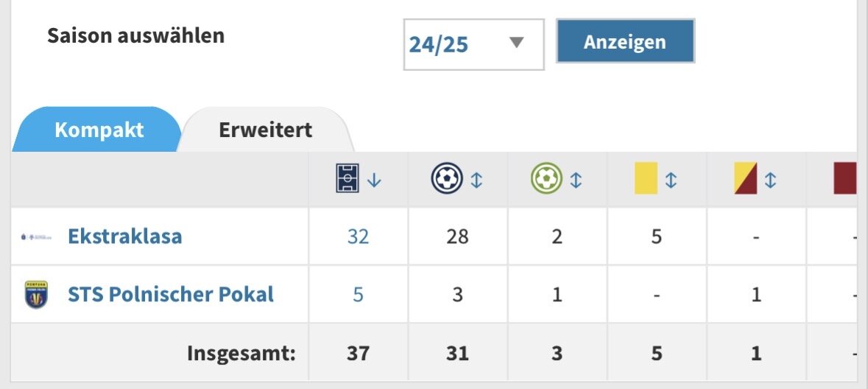Screen dimensions: 868x389
Task: Click the Anzeigen button
Action: (x=625, y=41)
